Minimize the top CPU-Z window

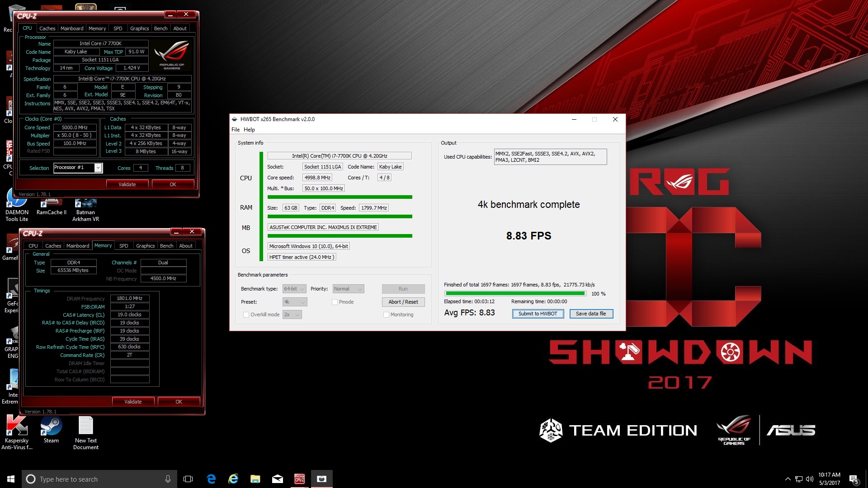pyautogui.click(x=170, y=14)
